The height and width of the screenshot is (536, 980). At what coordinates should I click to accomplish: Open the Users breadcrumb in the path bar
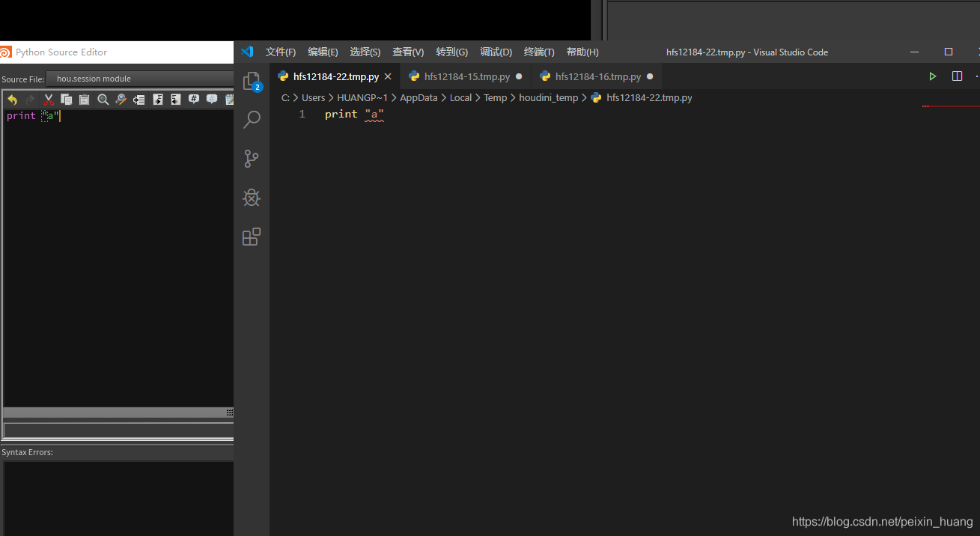tap(313, 97)
